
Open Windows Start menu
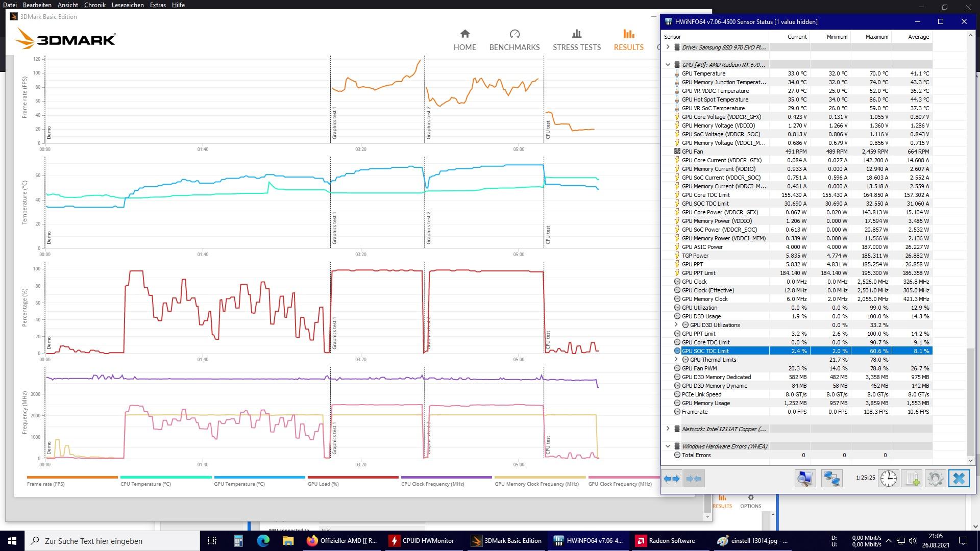pos(12,541)
